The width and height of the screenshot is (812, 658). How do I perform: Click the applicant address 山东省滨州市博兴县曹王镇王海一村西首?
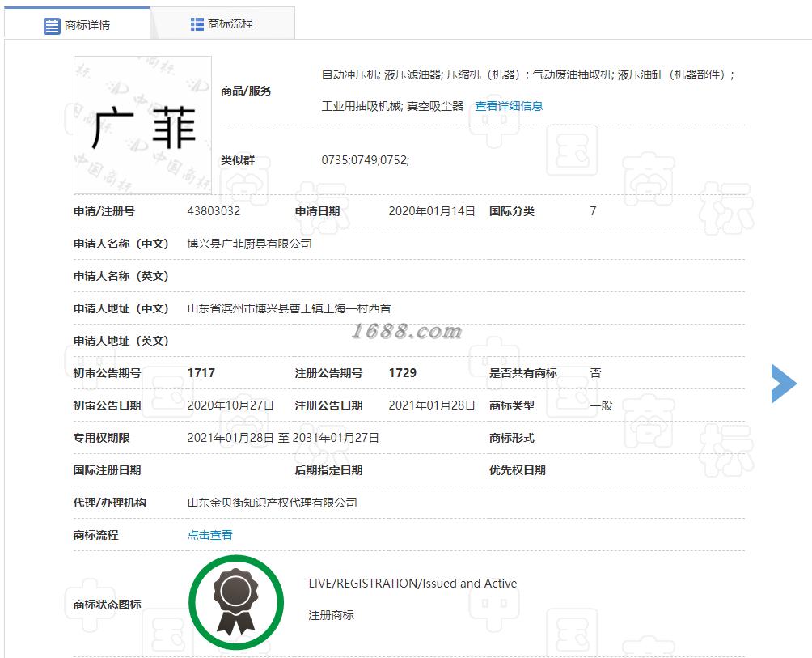pyautogui.click(x=289, y=308)
